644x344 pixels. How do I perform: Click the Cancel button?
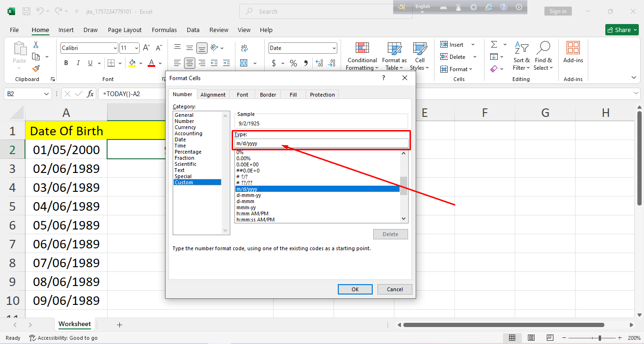[x=394, y=289]
